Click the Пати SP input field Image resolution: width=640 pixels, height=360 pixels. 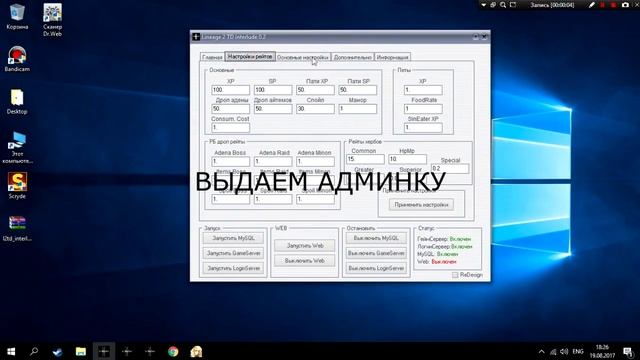(358, 90)
